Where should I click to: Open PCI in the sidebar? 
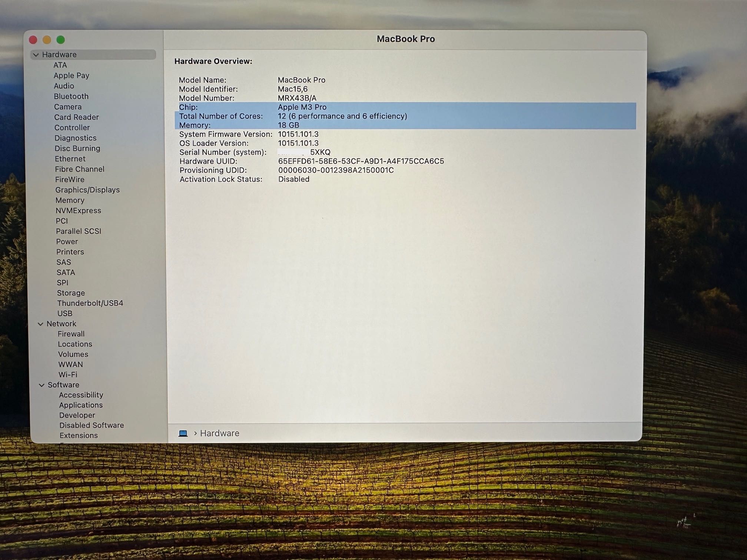(62, 221)
